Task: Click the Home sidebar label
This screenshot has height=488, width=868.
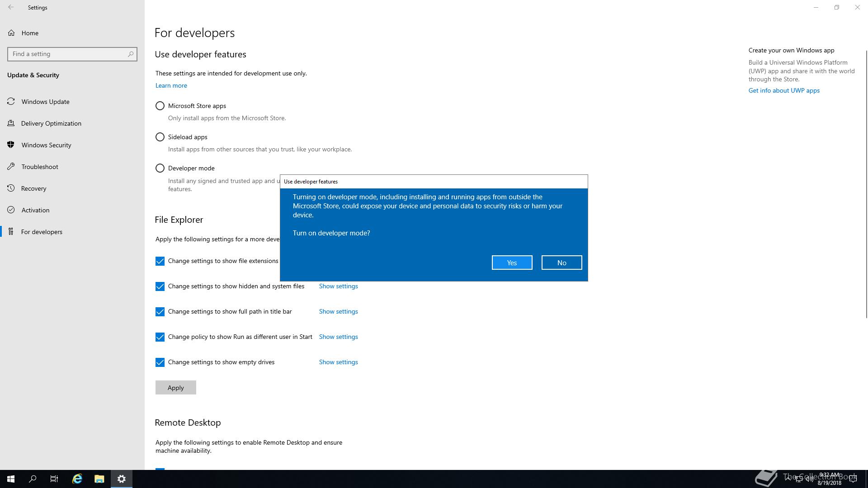Action: tap(30, 33)
